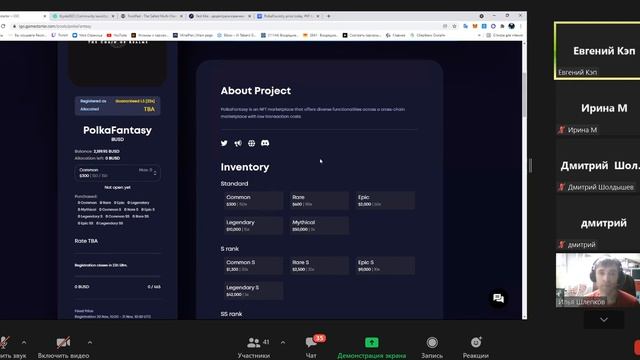
Task: Select the Ирина М participant tile
Action: pos(598,109)
